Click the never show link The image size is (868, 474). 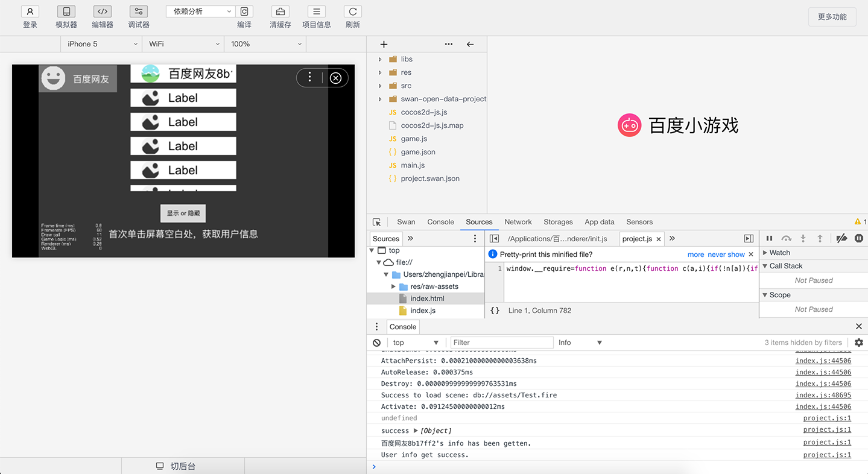(726, 254)
